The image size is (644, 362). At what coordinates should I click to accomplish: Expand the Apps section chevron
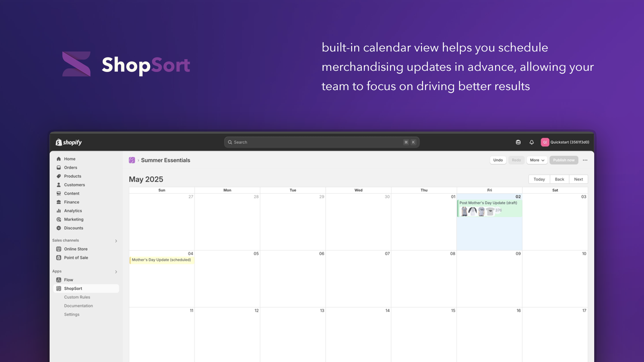tap(116, 272)
